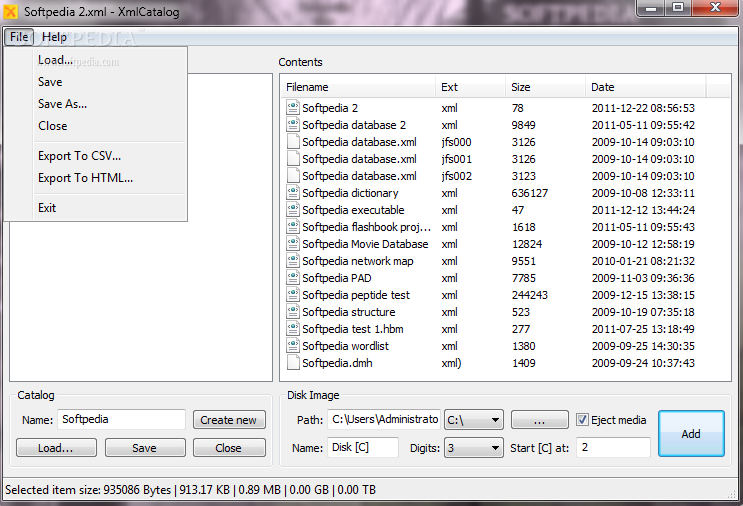
Task: Focus the Start [C] at field
Action: pos(613,447)
